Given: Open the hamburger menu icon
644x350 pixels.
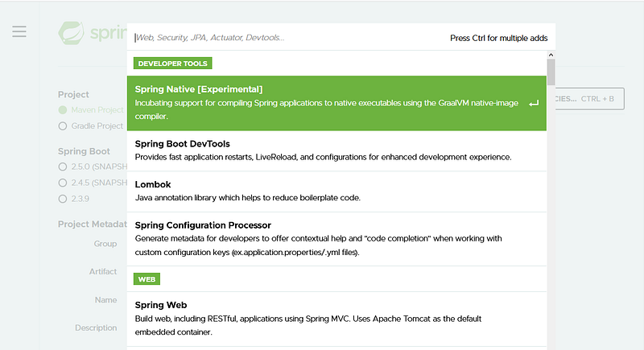Looking at the screenshot, I should pos(19,31).
